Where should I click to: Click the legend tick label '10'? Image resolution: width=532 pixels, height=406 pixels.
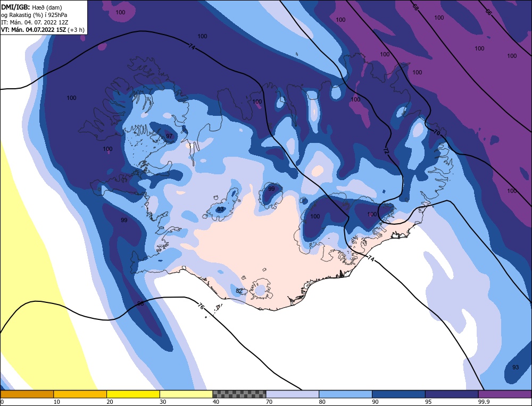point(57,402)
